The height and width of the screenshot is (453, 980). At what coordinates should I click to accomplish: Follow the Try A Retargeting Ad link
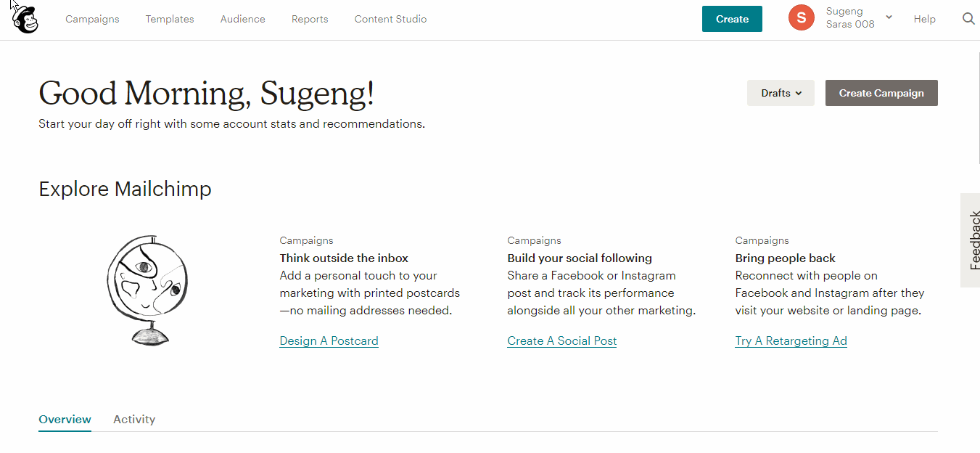791,340
